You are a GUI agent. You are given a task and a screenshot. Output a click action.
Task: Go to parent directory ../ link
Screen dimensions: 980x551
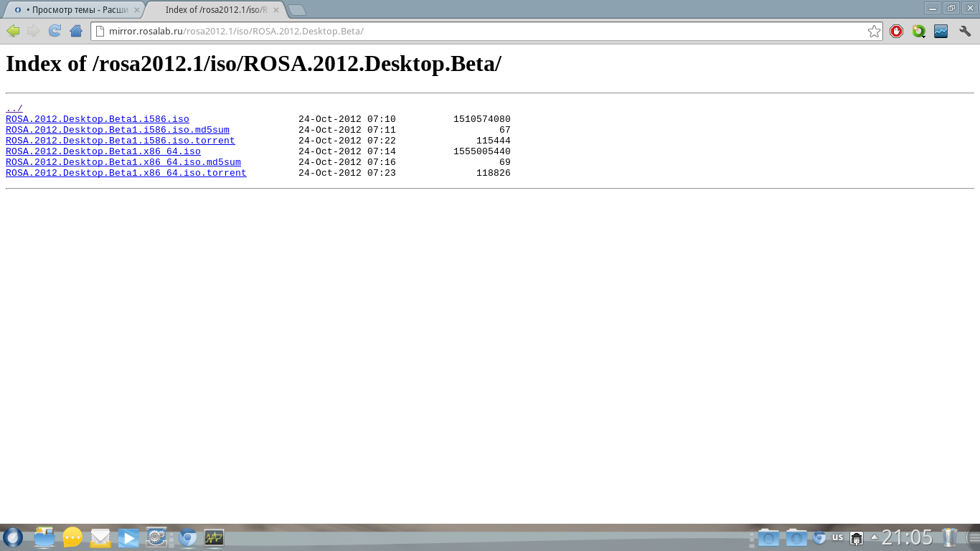tap(14, 108)
